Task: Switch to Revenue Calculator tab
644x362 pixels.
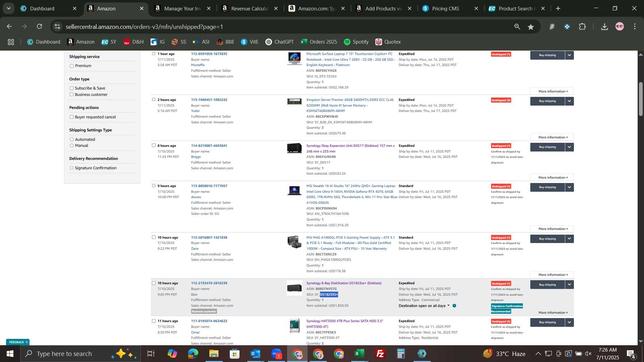Action: coord(250,9)
